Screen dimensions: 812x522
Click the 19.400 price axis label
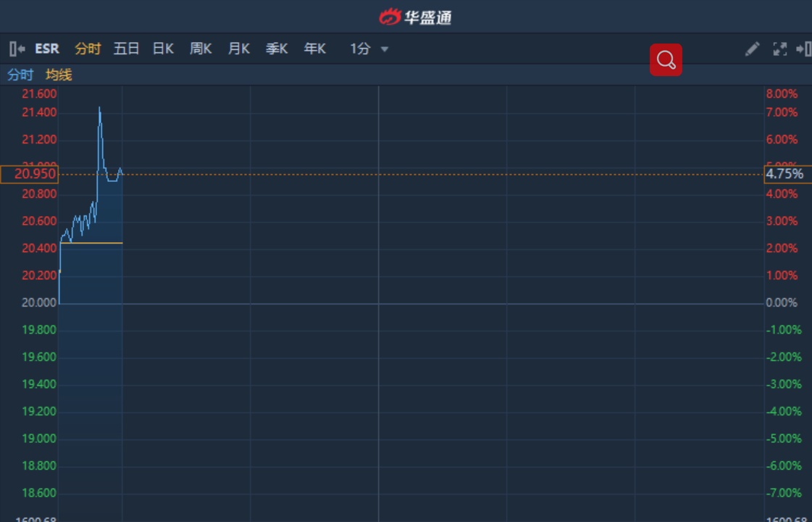point(39,384)
